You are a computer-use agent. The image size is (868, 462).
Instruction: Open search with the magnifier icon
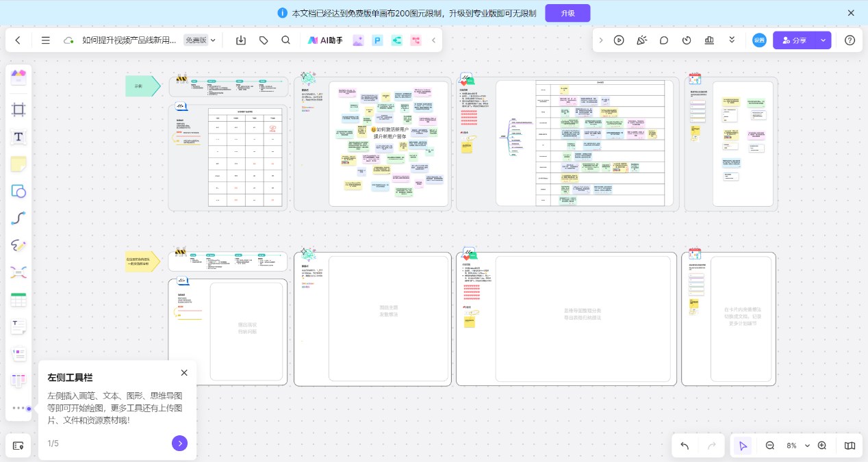286,40
